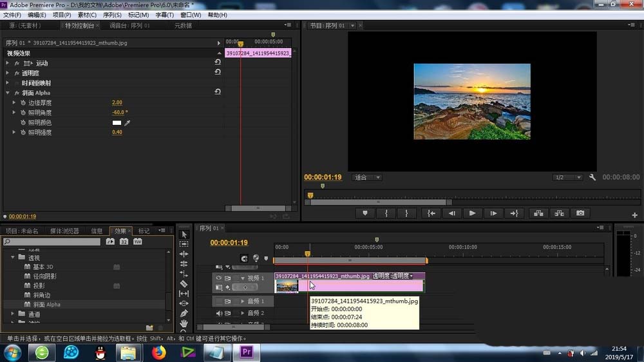Open the white 照明颜色 color swatch
The image size is (644, 362).
(117, 122)
